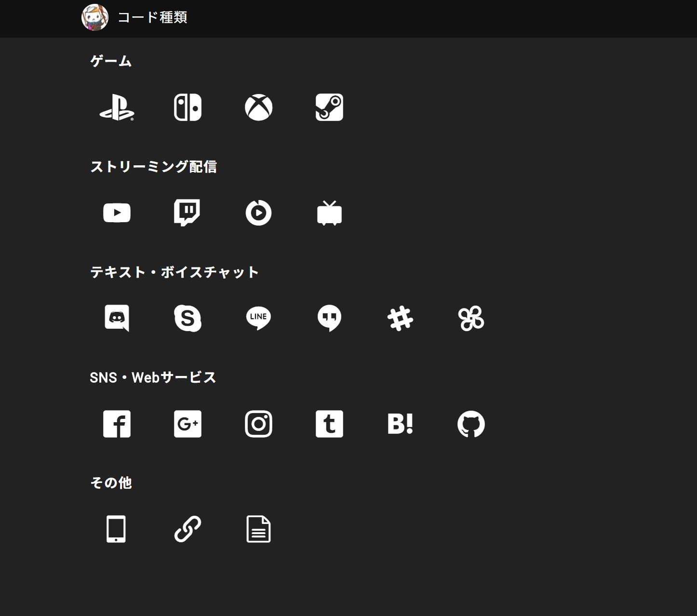The image size is (697, 616).
Task: Pick the Xbox icon
Action: pos(258,107)
